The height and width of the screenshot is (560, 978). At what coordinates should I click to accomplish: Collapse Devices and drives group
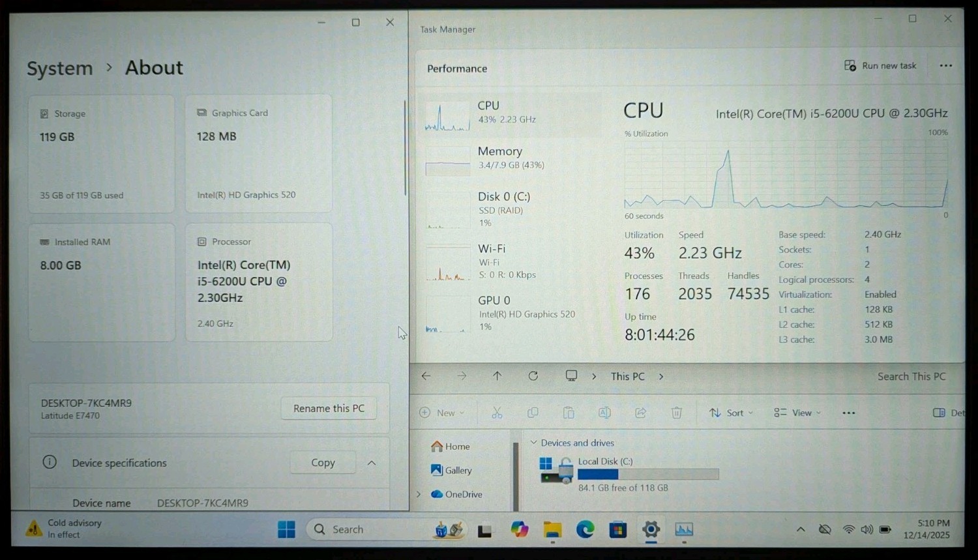tap(533, 443)
